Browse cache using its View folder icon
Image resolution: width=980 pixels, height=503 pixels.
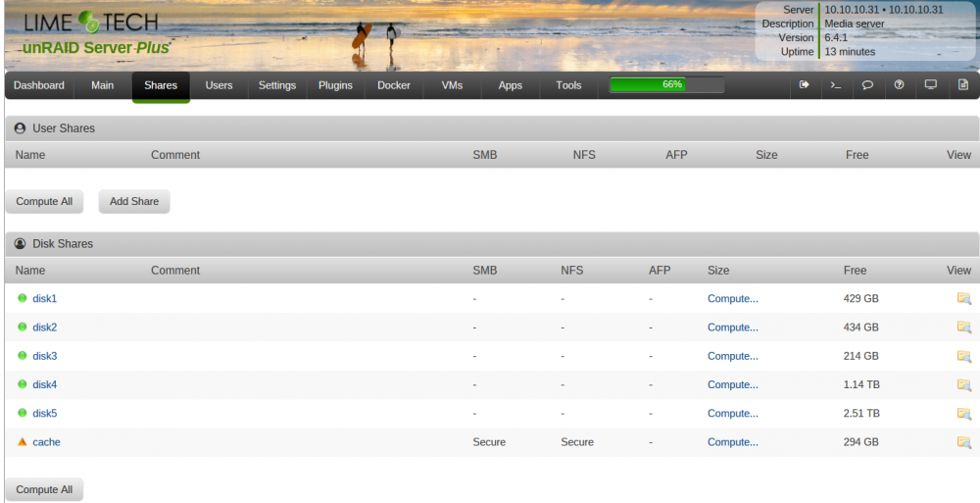(964, 442)
